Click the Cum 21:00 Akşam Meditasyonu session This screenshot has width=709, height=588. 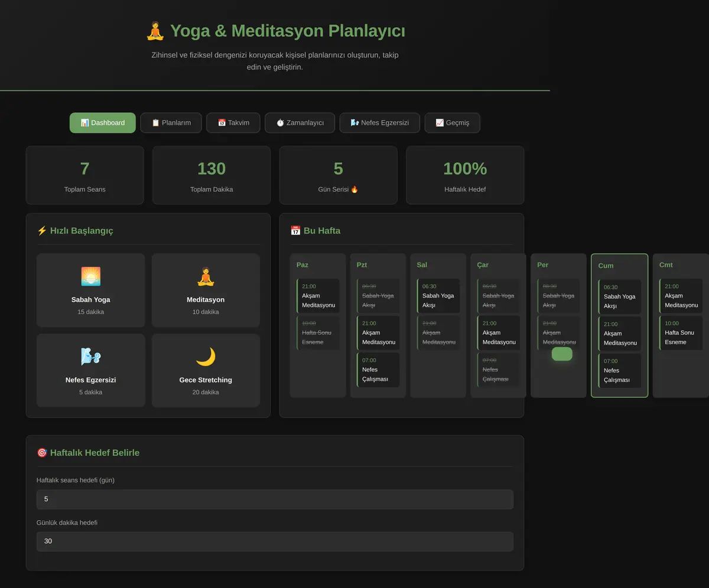pyautogui.click(x=620, y=334)
